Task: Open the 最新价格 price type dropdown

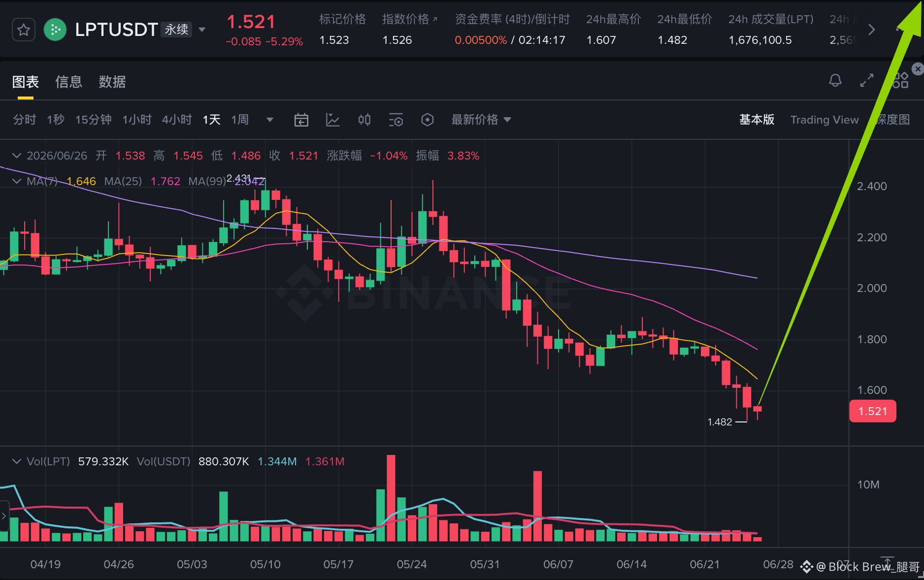Action: (481, 120)
